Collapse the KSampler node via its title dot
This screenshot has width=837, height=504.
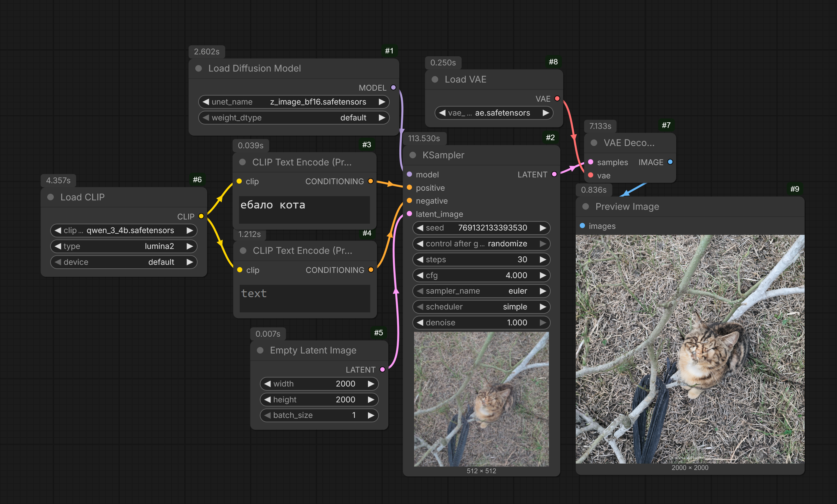point(413,155)
